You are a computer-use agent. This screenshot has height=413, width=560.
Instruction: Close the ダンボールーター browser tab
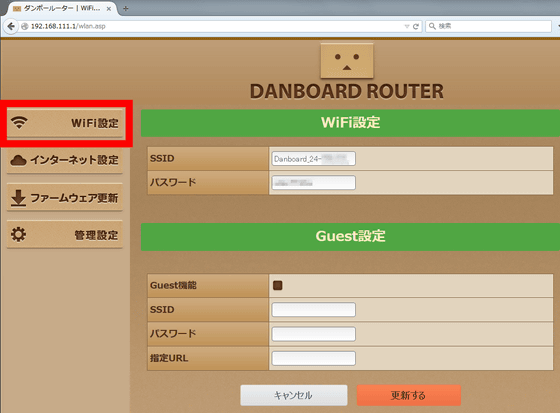coord(109,9)
